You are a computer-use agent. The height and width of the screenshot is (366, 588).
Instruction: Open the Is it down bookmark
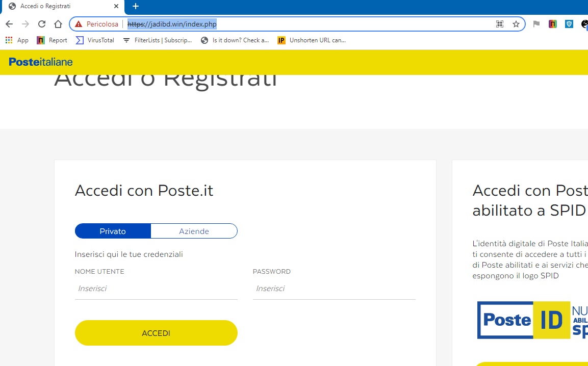[235, 40]
